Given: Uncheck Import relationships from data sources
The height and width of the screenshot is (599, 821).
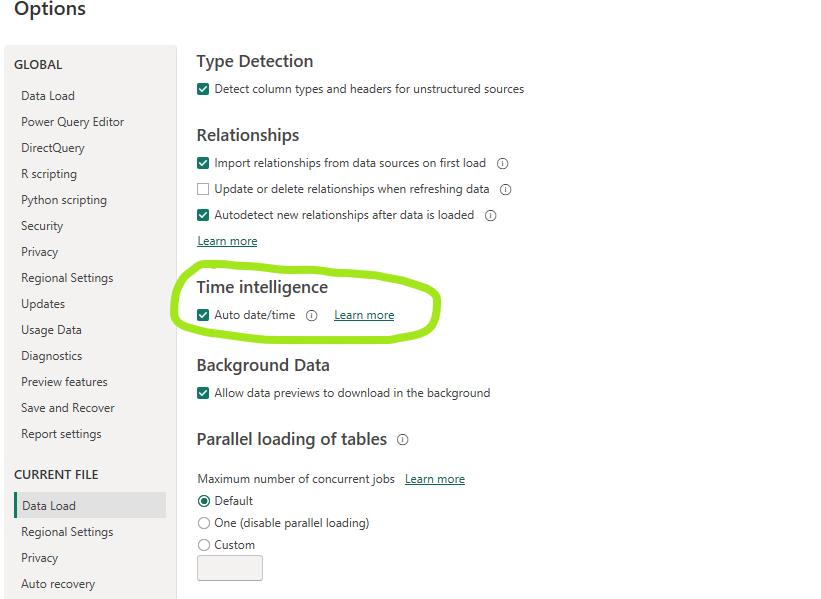Looking at the screenshot, I should 203,163.
